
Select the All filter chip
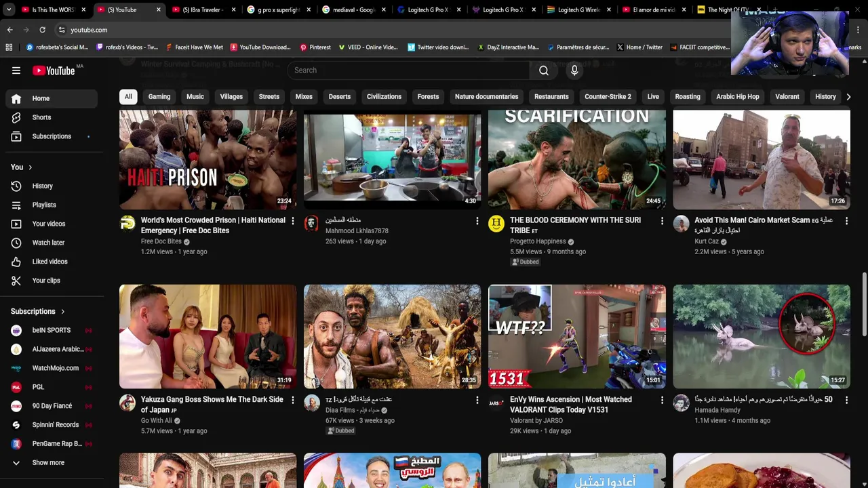(x=128, y=97)
